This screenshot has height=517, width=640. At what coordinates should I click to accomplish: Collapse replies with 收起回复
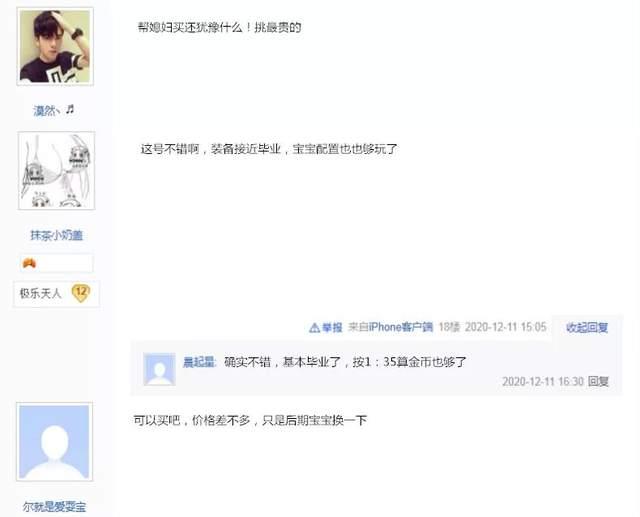587,327
